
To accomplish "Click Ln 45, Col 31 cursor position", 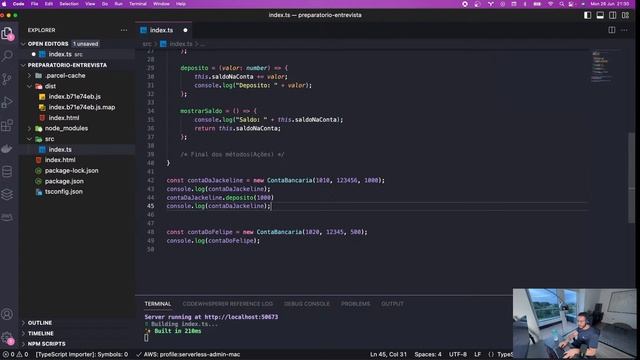I will click(388, 354).
